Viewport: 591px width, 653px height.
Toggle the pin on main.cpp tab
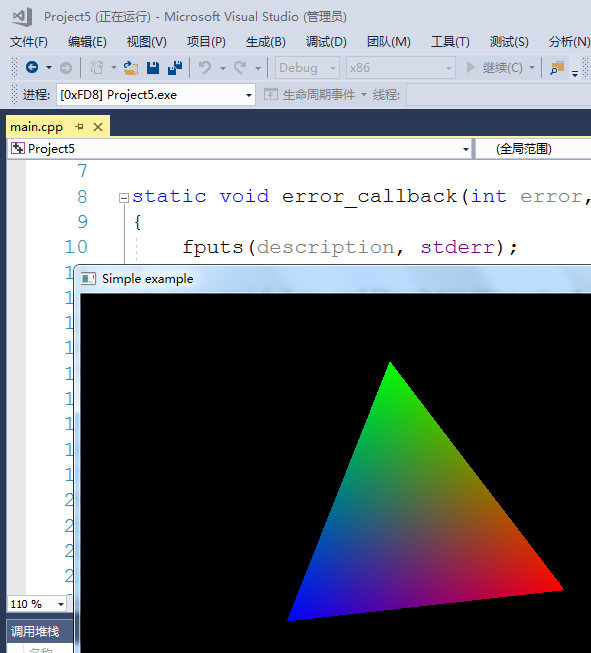[x=79, y=127]
